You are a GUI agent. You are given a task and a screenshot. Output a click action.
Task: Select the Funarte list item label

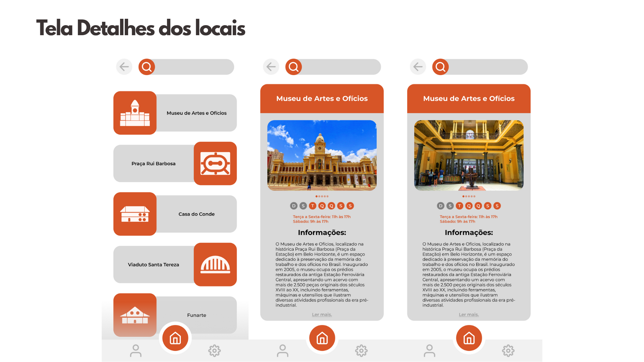pyautogui.click(x=197, y=315)
